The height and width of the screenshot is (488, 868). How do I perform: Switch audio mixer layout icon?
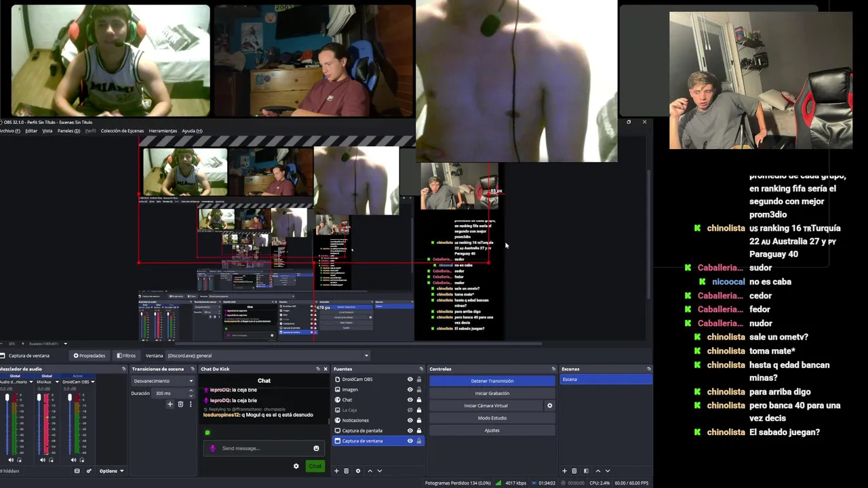77,471
